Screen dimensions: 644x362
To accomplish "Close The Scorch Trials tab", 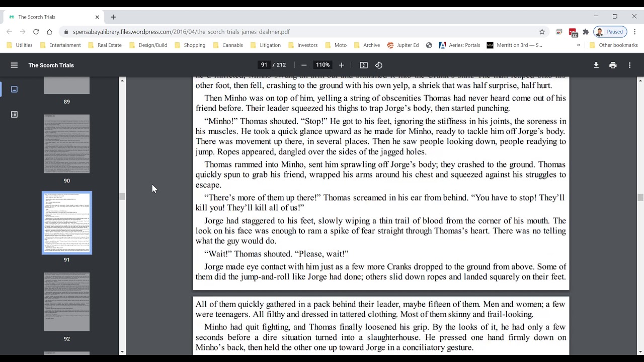I will pos(97,17).
